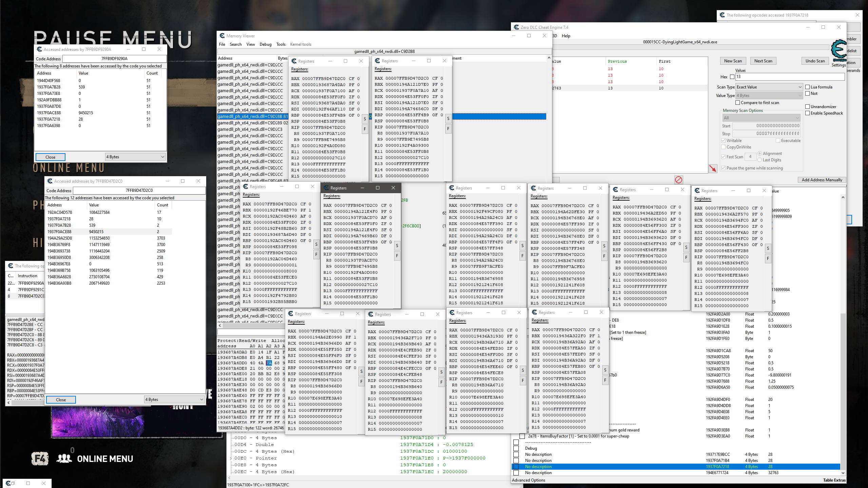This screenshot has width=868, height=488.
Task: Click S in Registers window with RBX 00000193687A4DA0
Action: coord(365,119)
